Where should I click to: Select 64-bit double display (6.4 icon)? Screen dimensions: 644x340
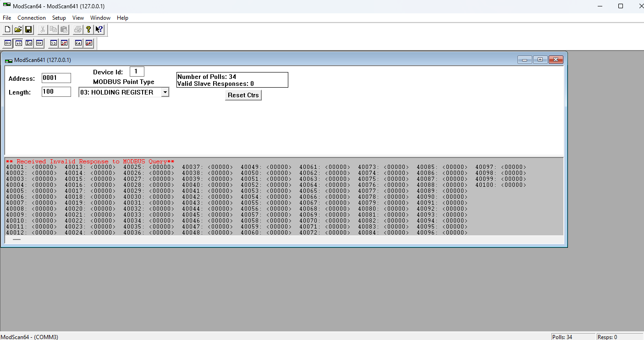[x=78, y=43]
